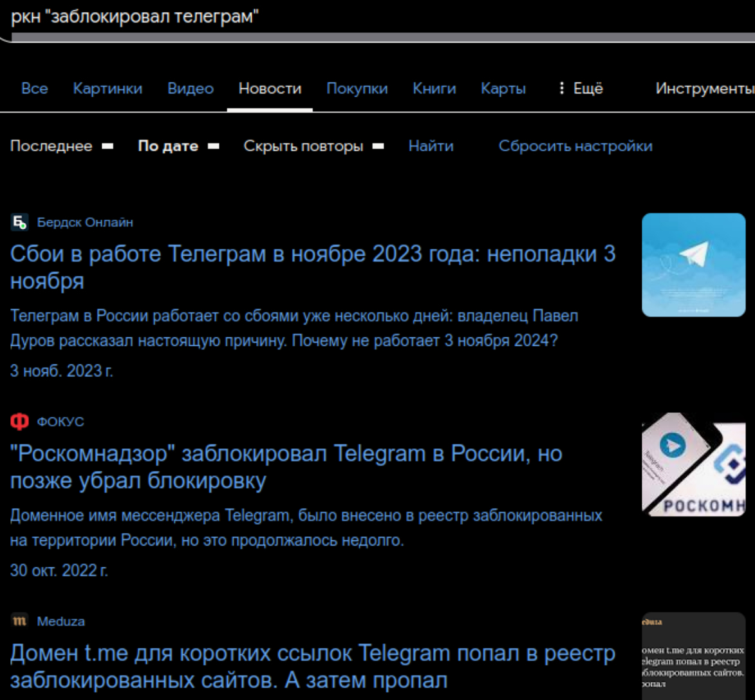Open the Meduza article thumbnail

[693, 656]
